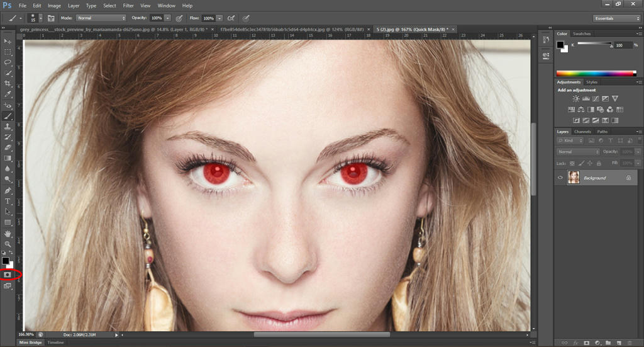Toggle lock transparent pixels
Viewport: 644px width, 347px height.
click(572, 163)
